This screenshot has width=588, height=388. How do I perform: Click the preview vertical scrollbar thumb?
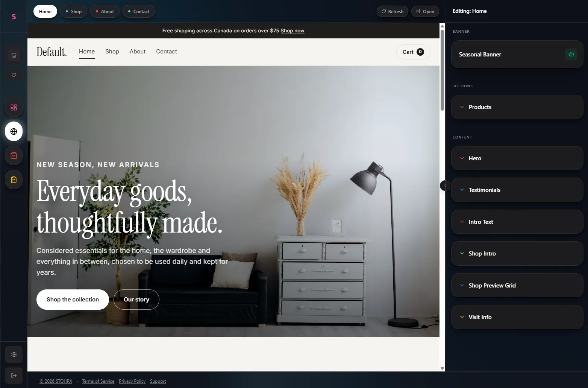coord(442,70)
